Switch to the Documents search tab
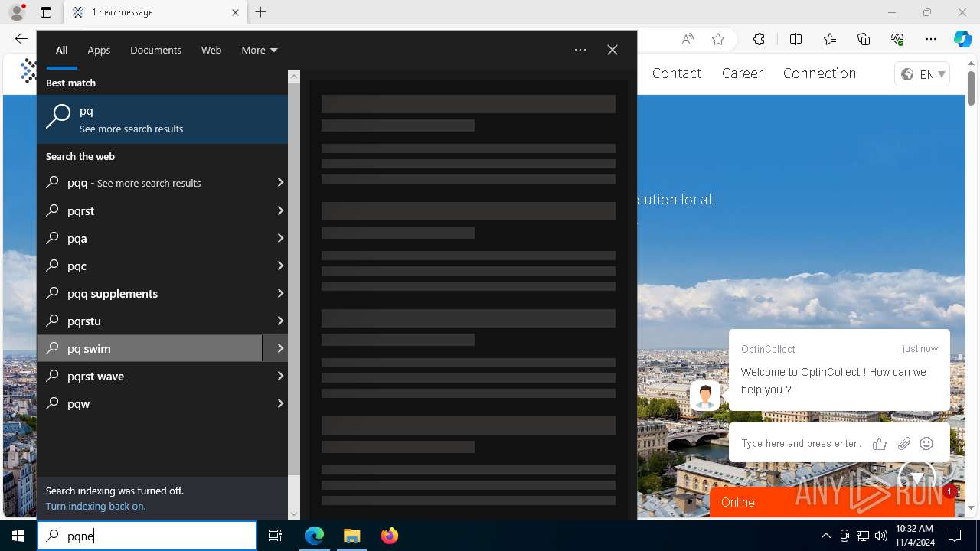This screenshot has width=980, height=551. coord(155,51)
